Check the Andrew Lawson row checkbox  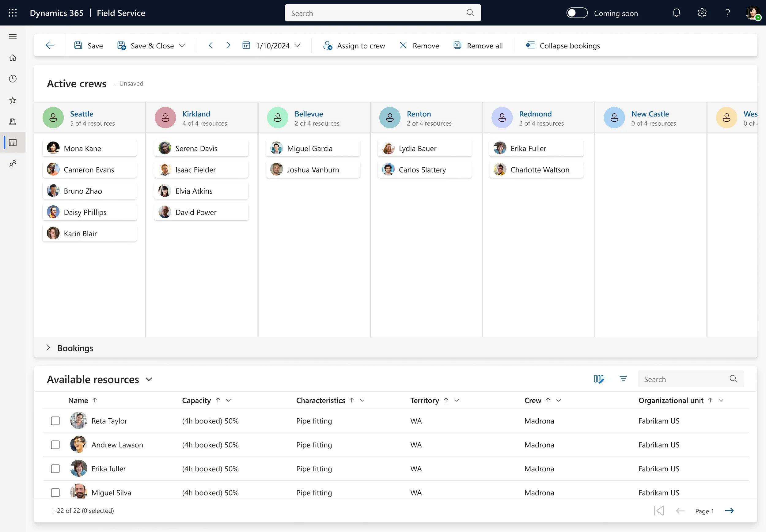(55, 445)
